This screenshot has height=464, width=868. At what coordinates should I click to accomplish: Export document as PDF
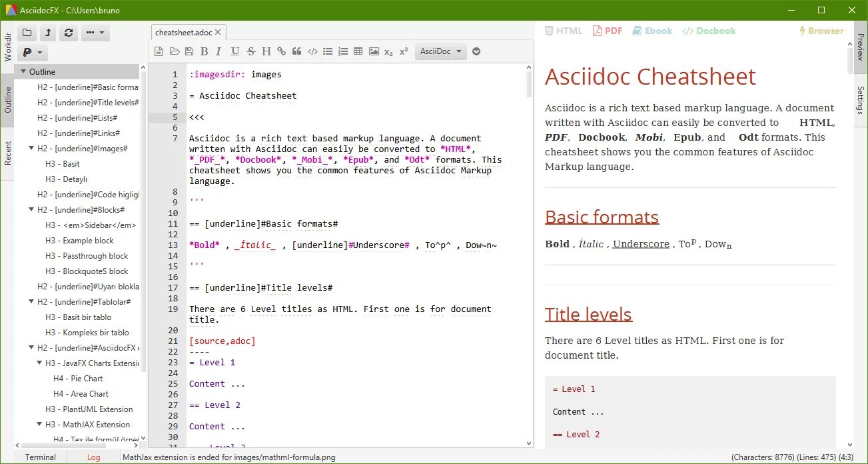click(x=608, y=31)
